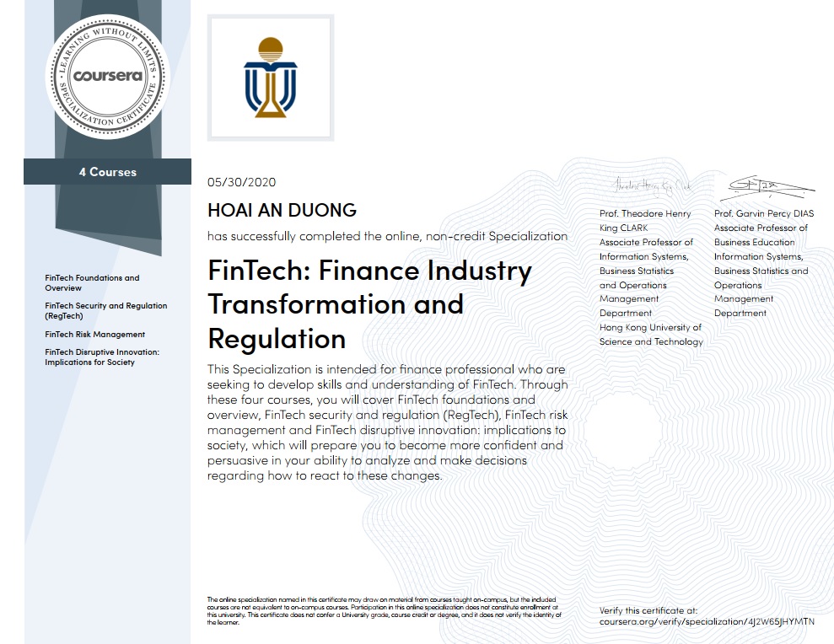
Task: Select the 4 Courses banner label
Action: coord(107,172)
